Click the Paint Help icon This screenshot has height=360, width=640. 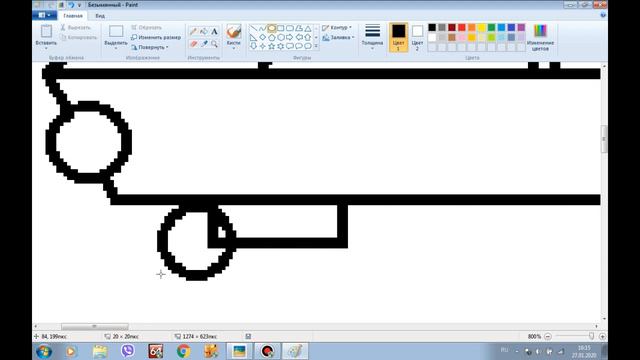[603, 15]
